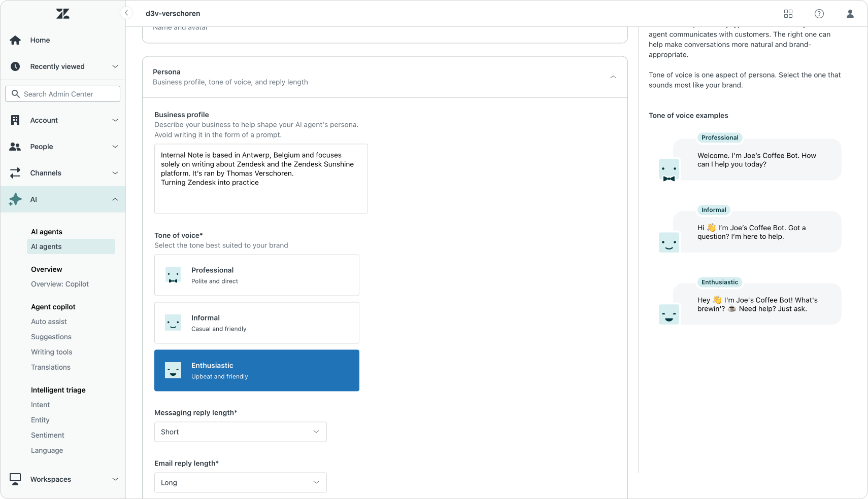Screen dimensions: 868x499
Task: Expand the Channels section chevron
Action: (115, 173)
